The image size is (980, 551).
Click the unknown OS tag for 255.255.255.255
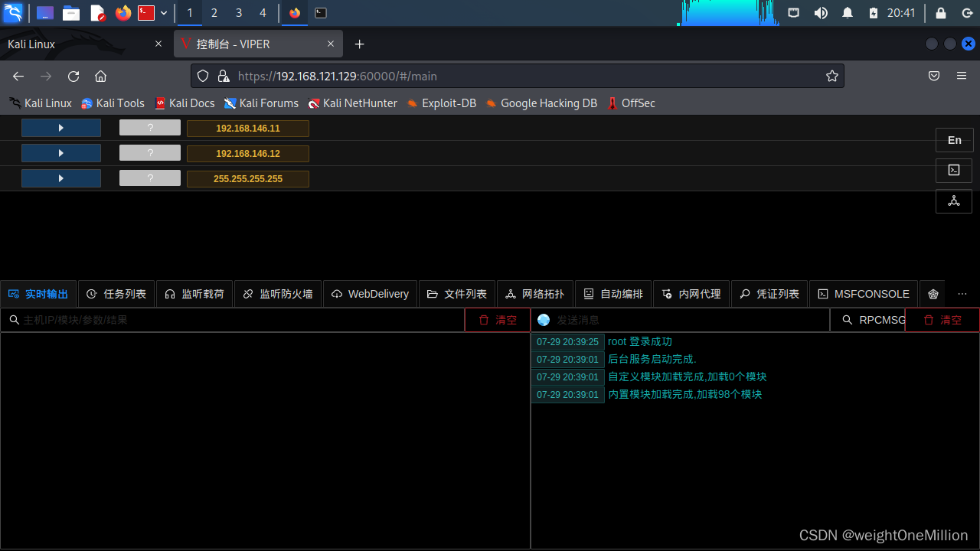(150, 178)
